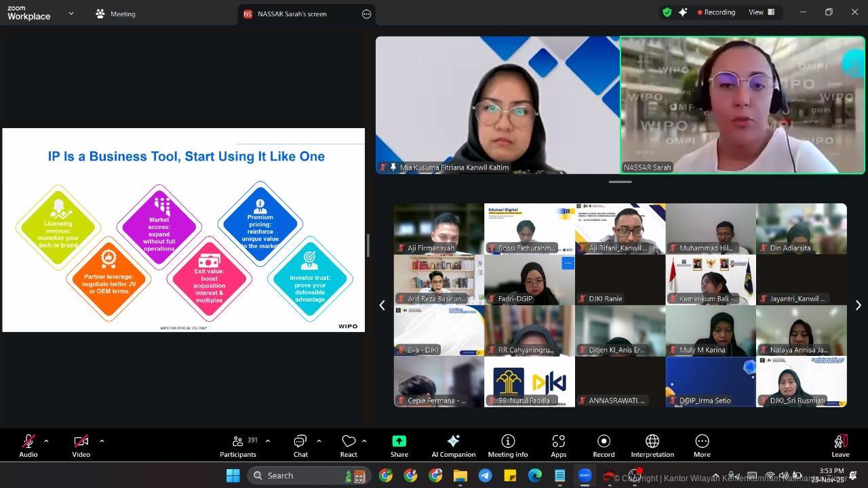
Task: Open the React emoji menu
Action: pos(349,445)
